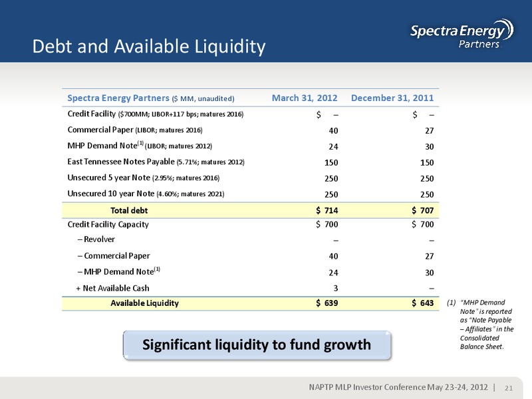Click the '– Revolver' row label

pos(96,239)
